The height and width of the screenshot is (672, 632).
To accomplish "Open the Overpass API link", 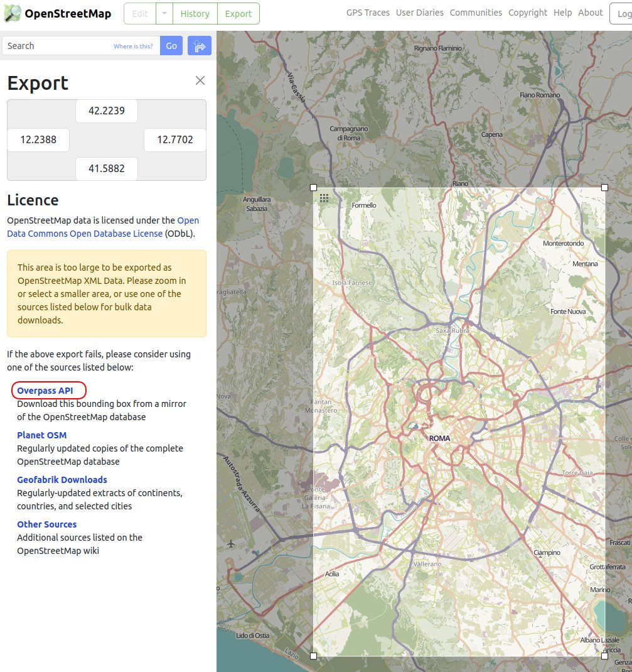I will (x=45, y=391).
